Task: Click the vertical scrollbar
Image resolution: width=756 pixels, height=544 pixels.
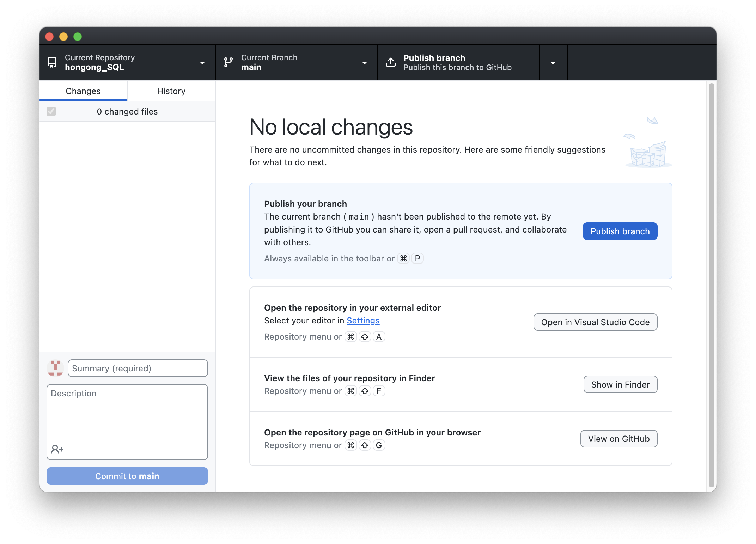Action: pyautogui.click(x=711, y=285)
